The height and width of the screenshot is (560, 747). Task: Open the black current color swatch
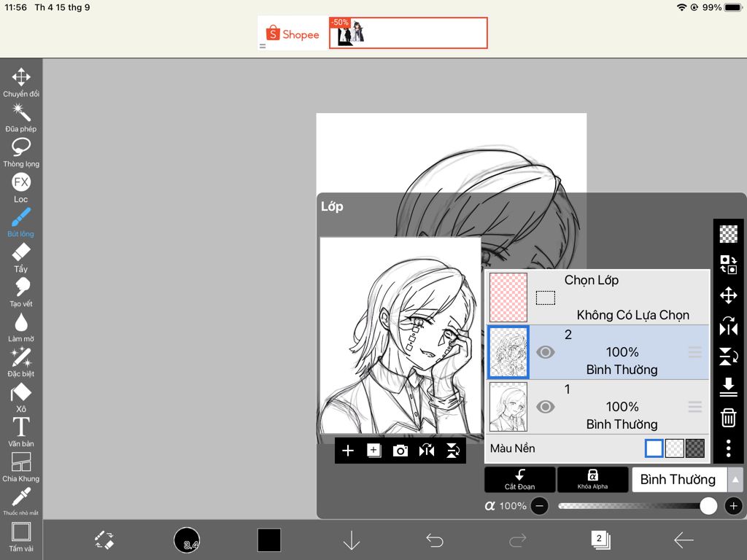[x=269, y=540]
